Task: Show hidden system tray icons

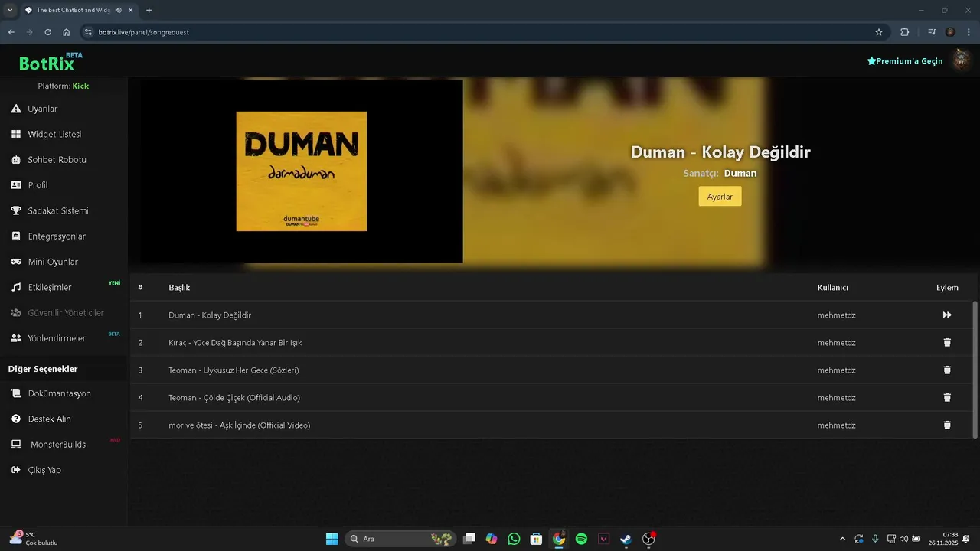Action: [843, 539]
